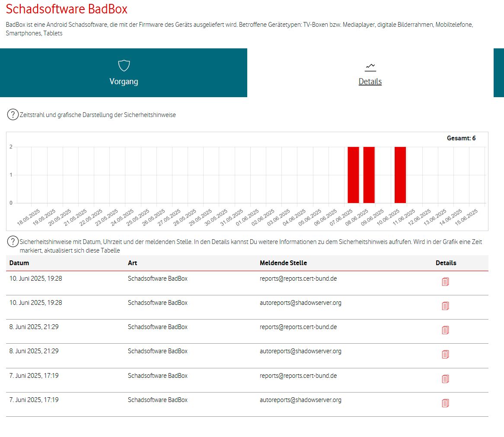Click date 10. Juni 2025, 19:28 in shadowserver row
Screen dimensions: 504x437
click(36, 302)
